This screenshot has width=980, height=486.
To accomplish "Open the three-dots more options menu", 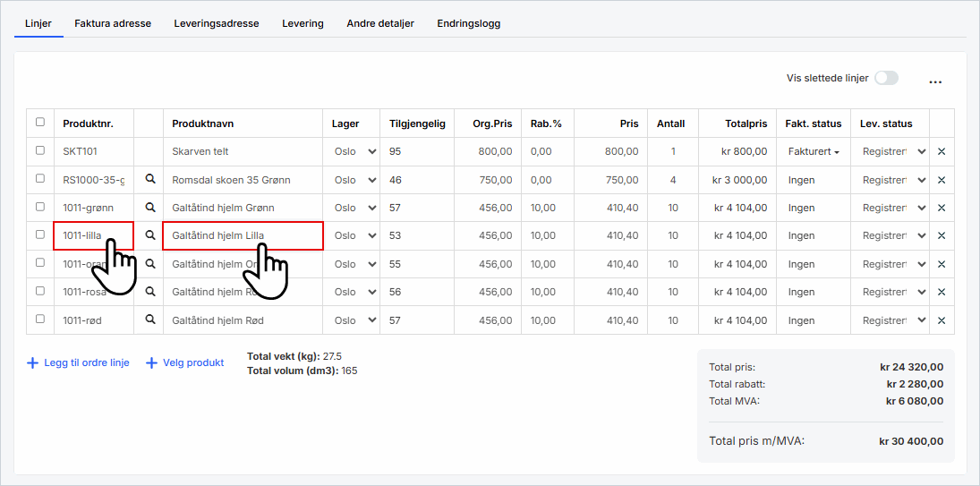I will [935, 81].
